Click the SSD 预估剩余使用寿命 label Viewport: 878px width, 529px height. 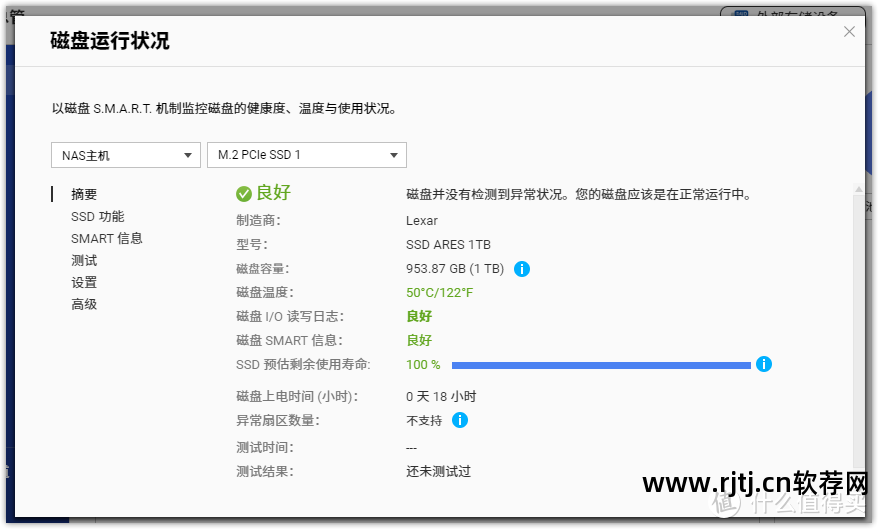(x=303, y=364)
